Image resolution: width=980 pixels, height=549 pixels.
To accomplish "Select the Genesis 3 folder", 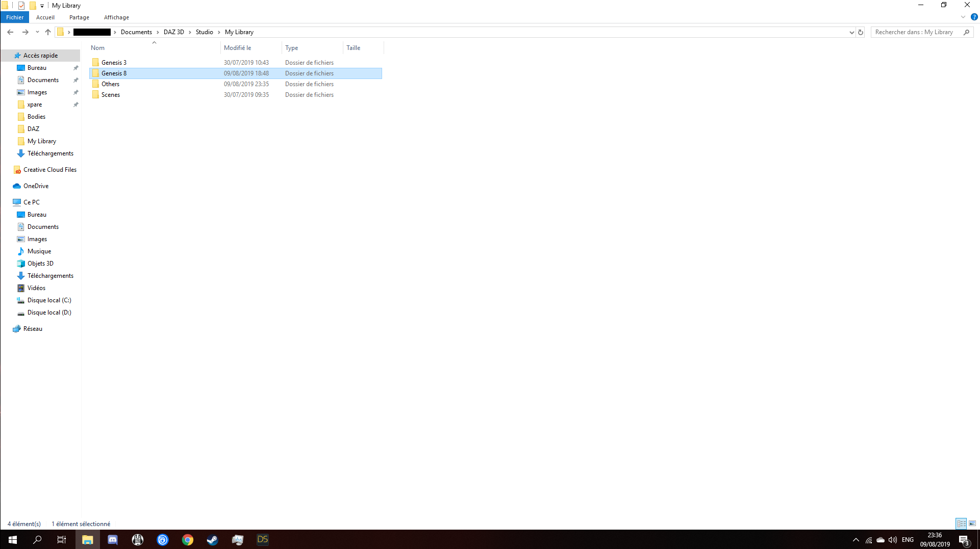I will point(236,63).
